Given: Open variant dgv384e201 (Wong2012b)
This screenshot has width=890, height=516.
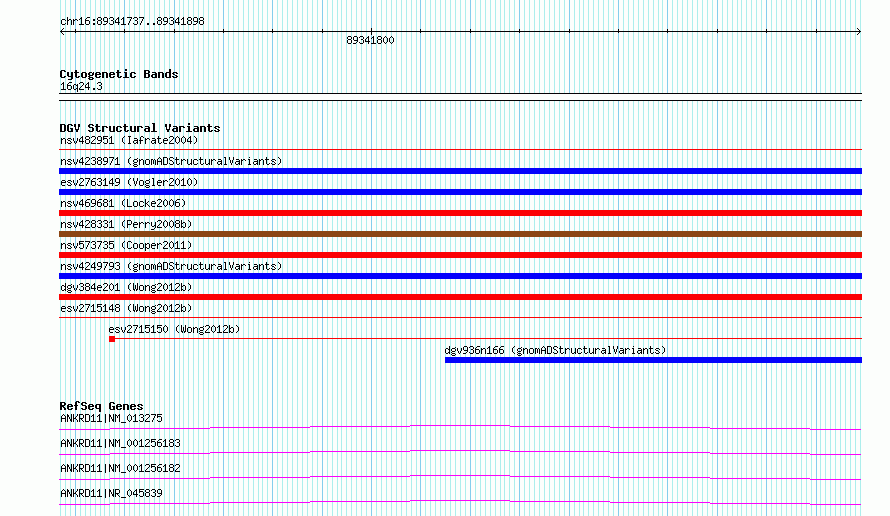Looking at the screenshot, I should pyautogui.click(x=126, y=287).
